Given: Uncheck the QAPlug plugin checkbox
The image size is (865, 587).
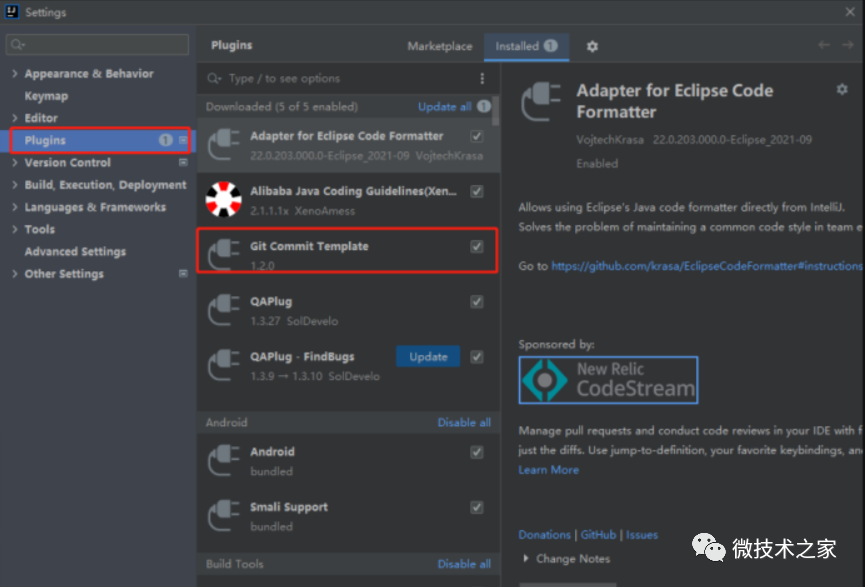Looking at the screenshot, I should [x=477, y=302].
